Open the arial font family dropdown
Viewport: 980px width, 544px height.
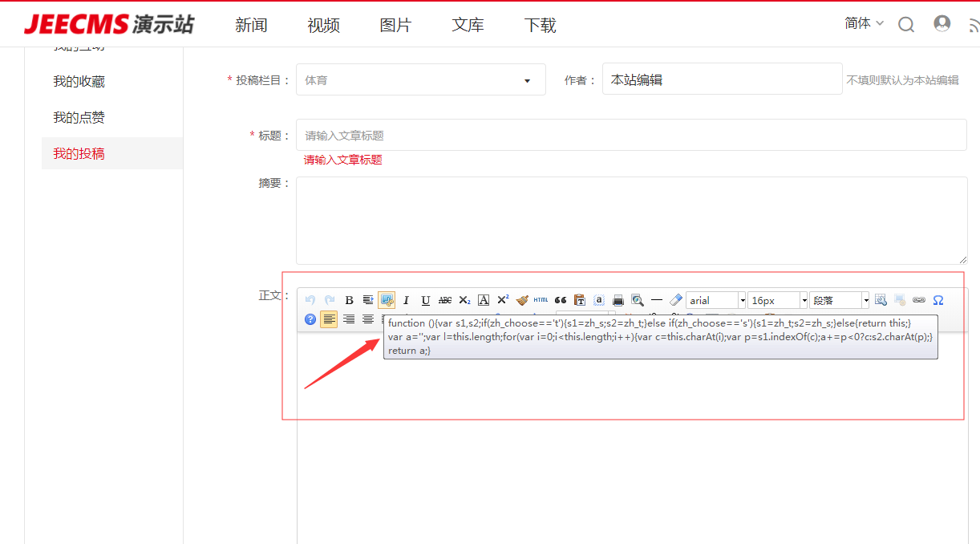point(716,300)
